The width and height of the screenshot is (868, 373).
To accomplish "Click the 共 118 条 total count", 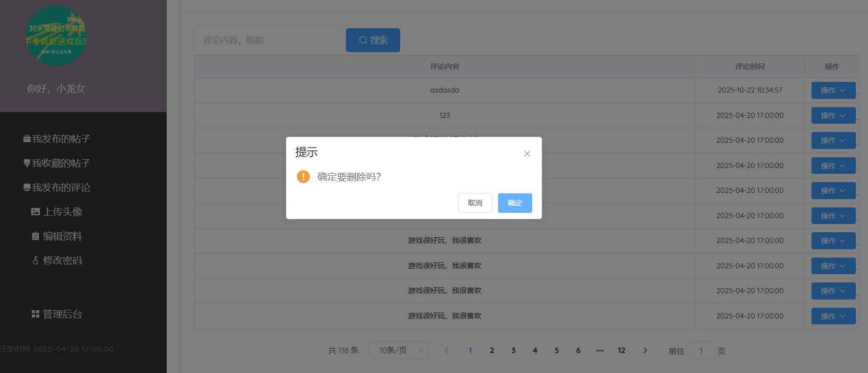I will pyautogui.click(x=343, y=350).
